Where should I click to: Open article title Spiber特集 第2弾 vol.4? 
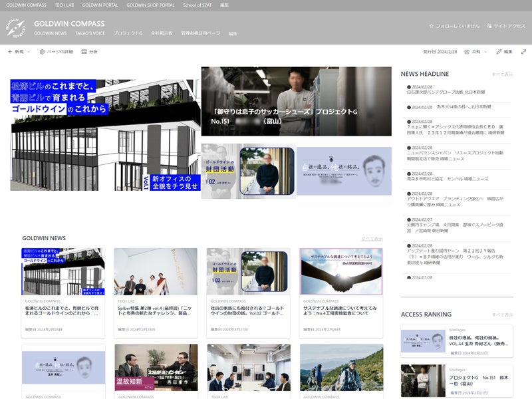pyautogui.click(x=155, y=311)
